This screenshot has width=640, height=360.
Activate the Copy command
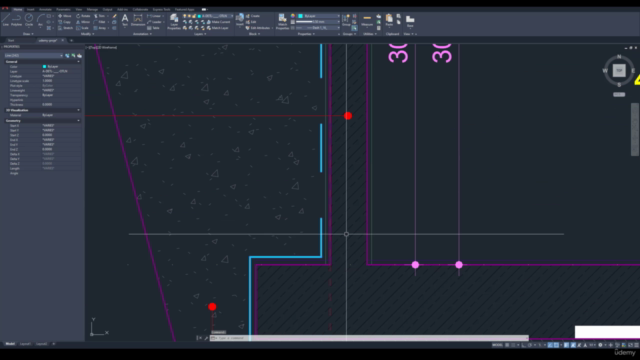tap(64, 22)
